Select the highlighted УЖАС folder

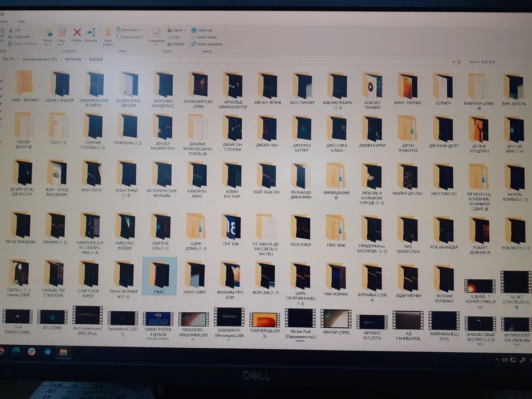pos(160,276)
